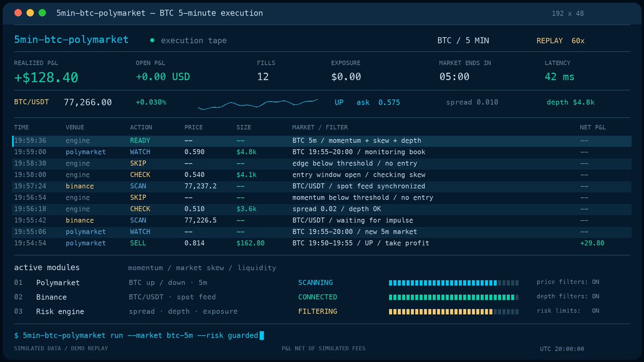The height and width of the screenshot is (362, 644).
Task: Click the Fills count 12
Action: pyautogui.click(x=263, y=77)
